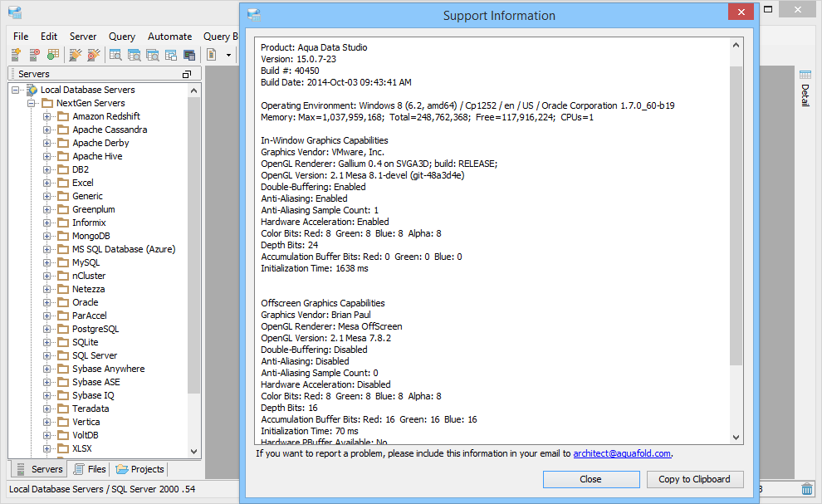The image size is (822, 504).
Task: Click the PostgreSQL folder icon
Action: 63,329
